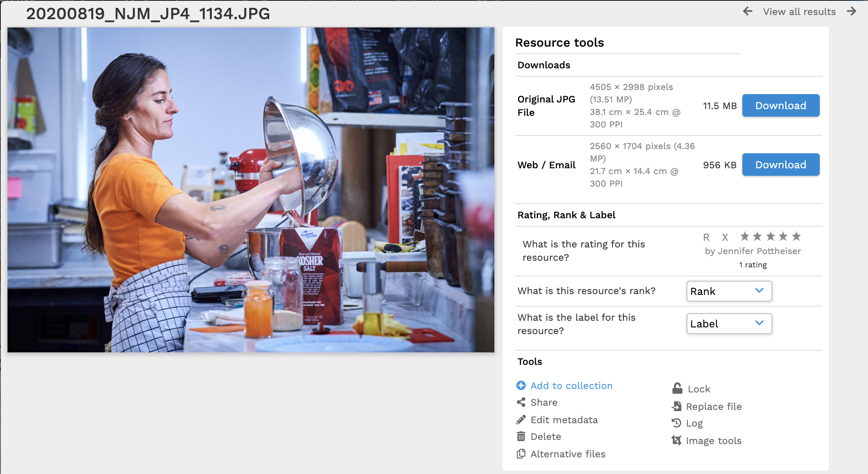The image size is (868, 474).
Task: Click the previous result left arrow
Action: pos(748,11)
